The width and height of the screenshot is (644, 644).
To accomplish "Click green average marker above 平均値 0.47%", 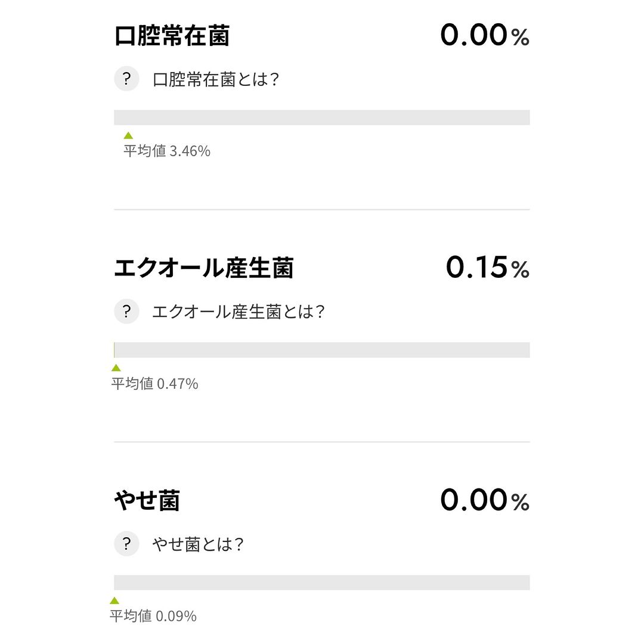I will [116, 367].
